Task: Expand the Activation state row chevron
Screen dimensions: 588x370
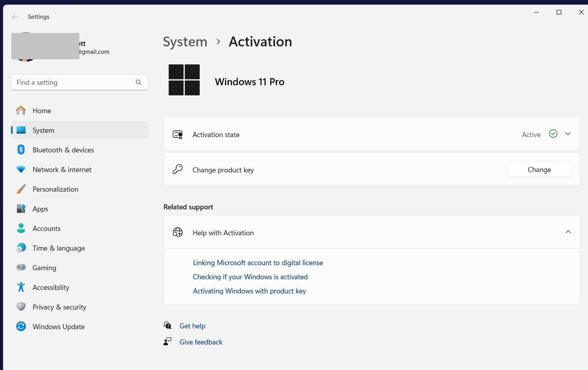Action: (x=568, y=134)
